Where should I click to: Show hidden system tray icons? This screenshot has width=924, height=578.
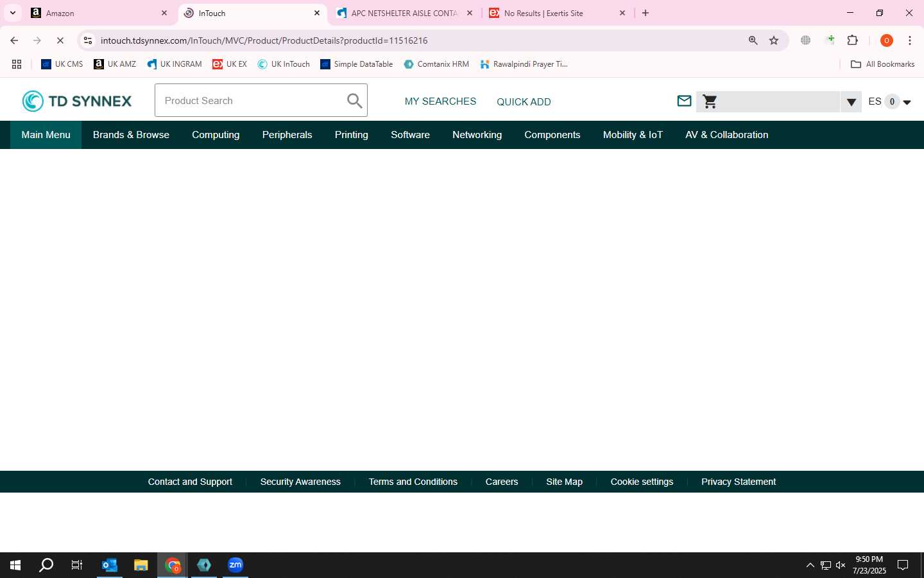810,565
